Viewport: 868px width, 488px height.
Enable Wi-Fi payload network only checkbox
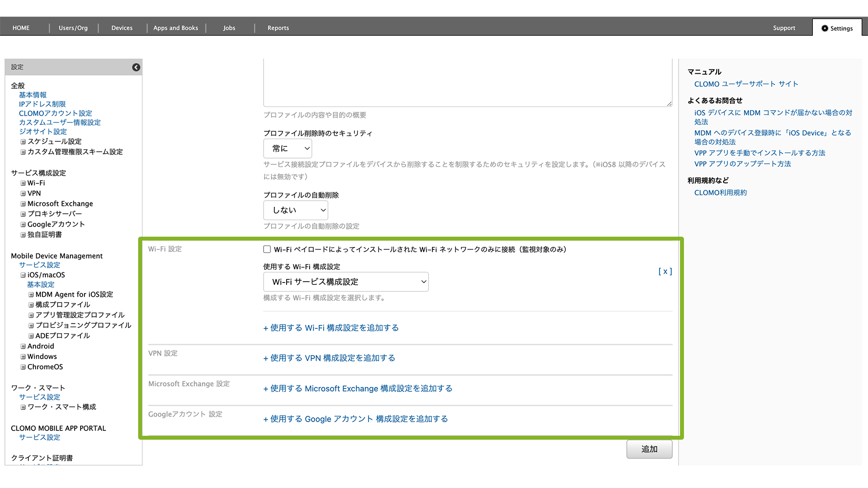[267, 249]
